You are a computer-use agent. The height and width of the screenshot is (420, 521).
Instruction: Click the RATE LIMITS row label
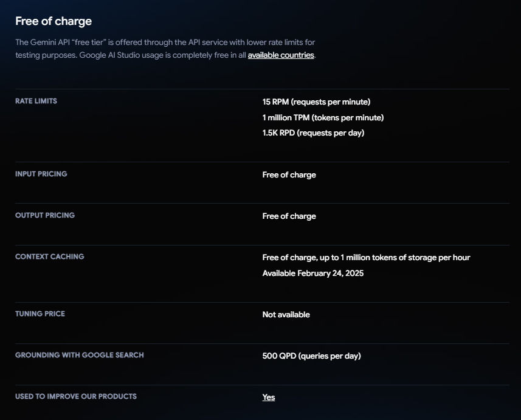36,101
